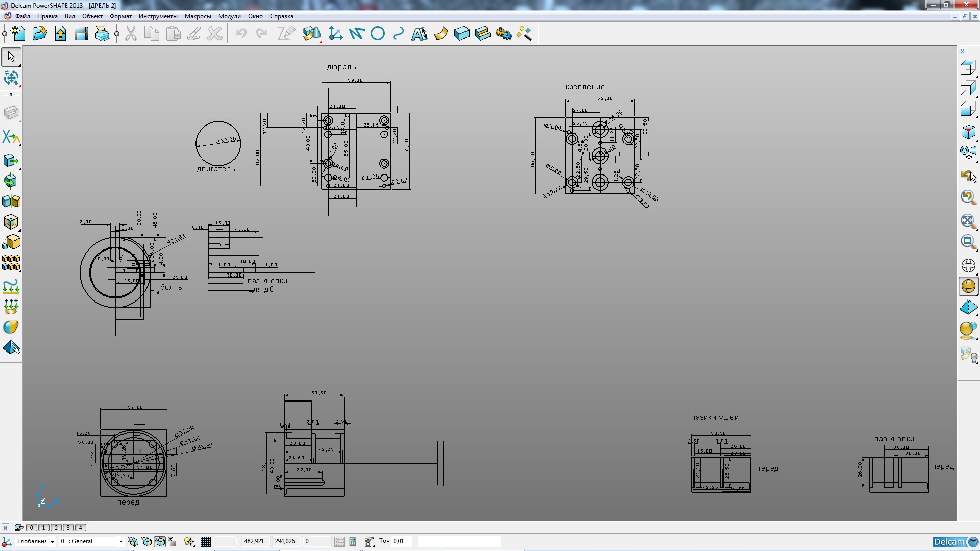Open the Print icon in toolbar
The height and width of the screenshot is (551, 980).
[102, 34]
